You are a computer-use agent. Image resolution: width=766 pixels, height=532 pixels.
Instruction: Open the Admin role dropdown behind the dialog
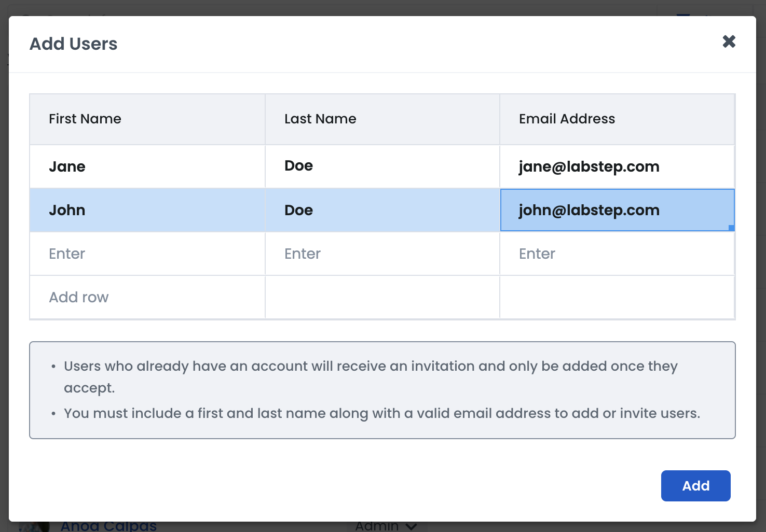pos(387,526)
